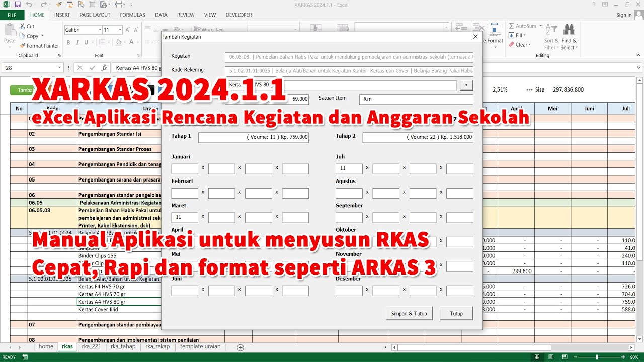This screenshot has width=644, height=362.
Task: Insert function using fx button
Action: (x=104, y=68)
